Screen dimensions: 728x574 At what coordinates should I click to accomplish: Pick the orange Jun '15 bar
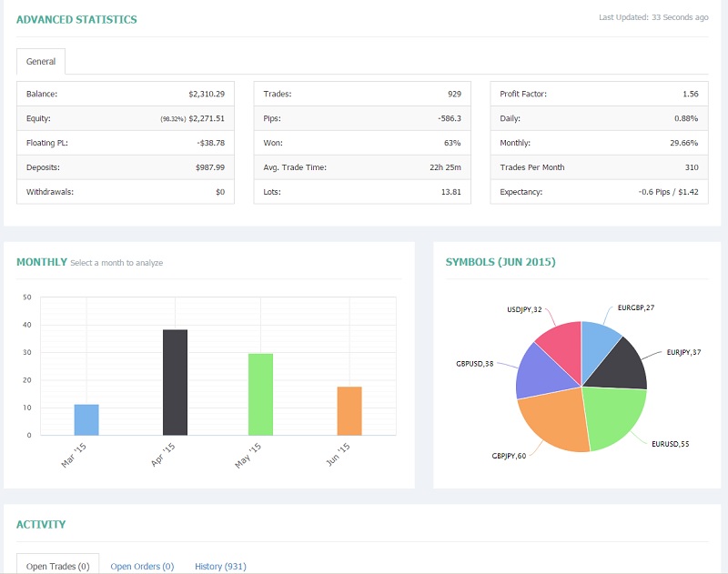[349, 411]
